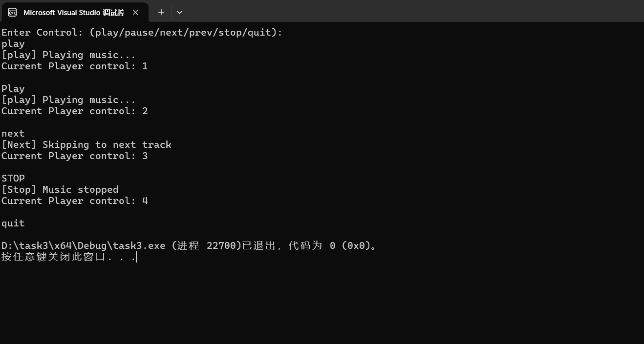Screen dimensions: 644x344
Task: Click '[Next] Skipping to next track' output
Action: coord(86,145)
